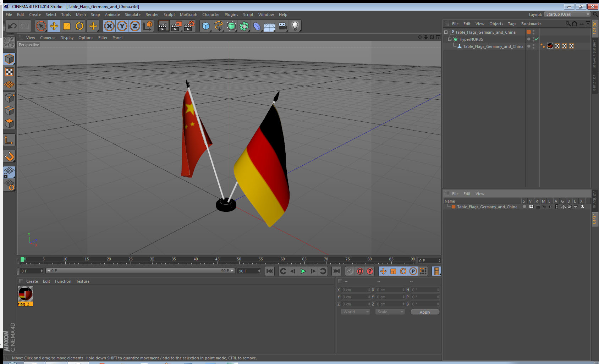Open the viewport Cameras menu

tap(48, 38)
